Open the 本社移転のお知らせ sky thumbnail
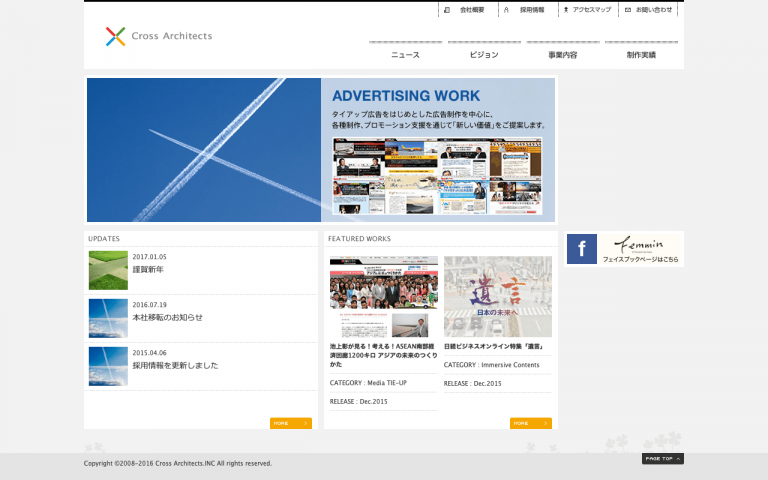768x480 pixels. [x=108, y=318]
